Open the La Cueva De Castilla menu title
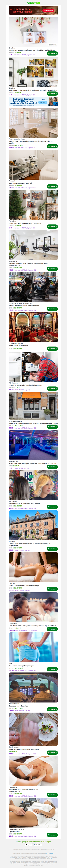Screen dimensions: 67x868 point(33,423)
